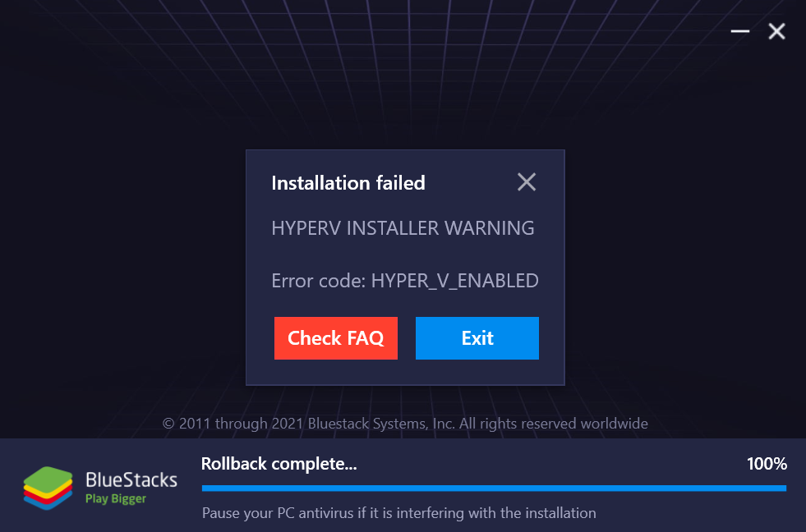
Task: Open Check FAQ for the error
Action: [x=335, y=337]
